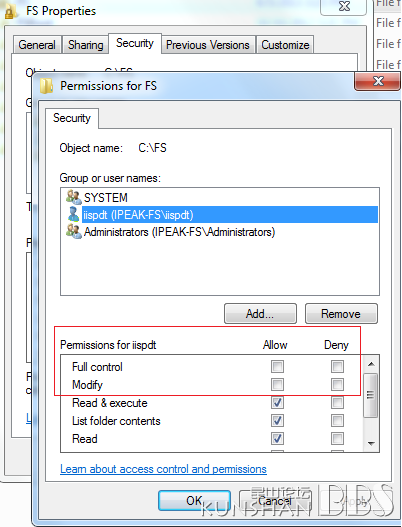Select the Administrators group icon
402x527 pixels.
coord(74,232)
